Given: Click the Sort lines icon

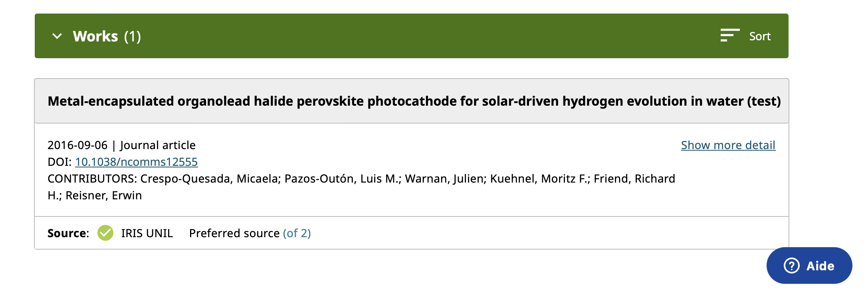Looking at the screenshot, I should [729, 35].
